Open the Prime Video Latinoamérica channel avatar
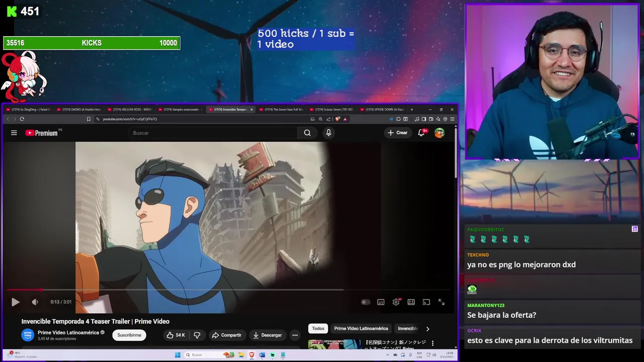The height and width of the screenshot is (362, 644). coord(28,335)
